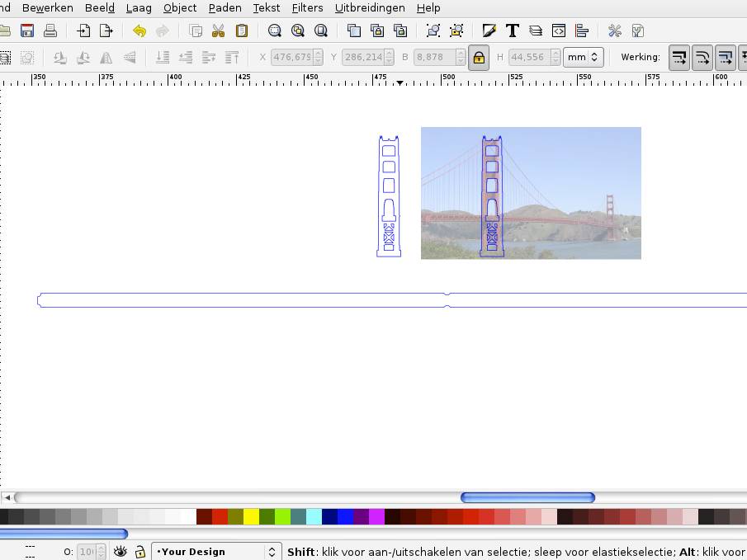
Task: Open the Help menu
Action: tap(428, 8)
